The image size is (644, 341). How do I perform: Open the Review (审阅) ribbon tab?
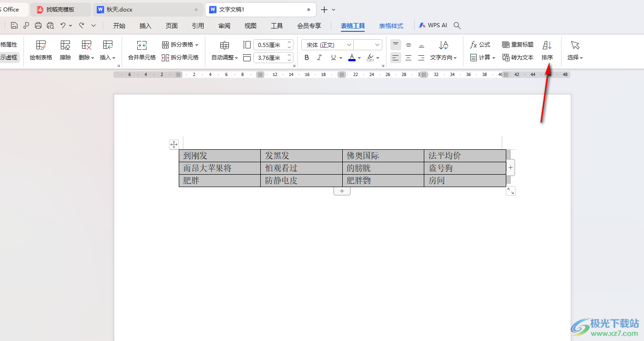[x=224, y=26]
